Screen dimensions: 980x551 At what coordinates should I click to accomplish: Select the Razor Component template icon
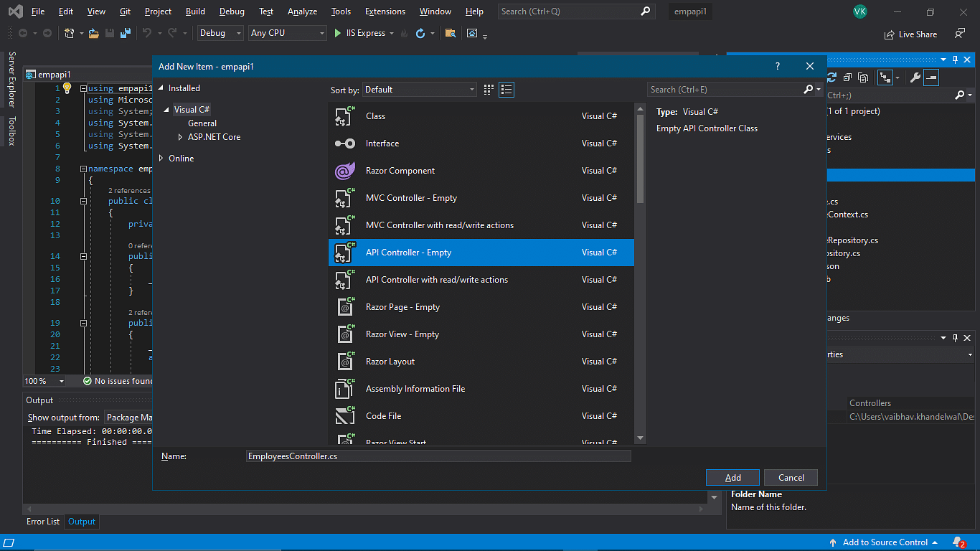345,171
